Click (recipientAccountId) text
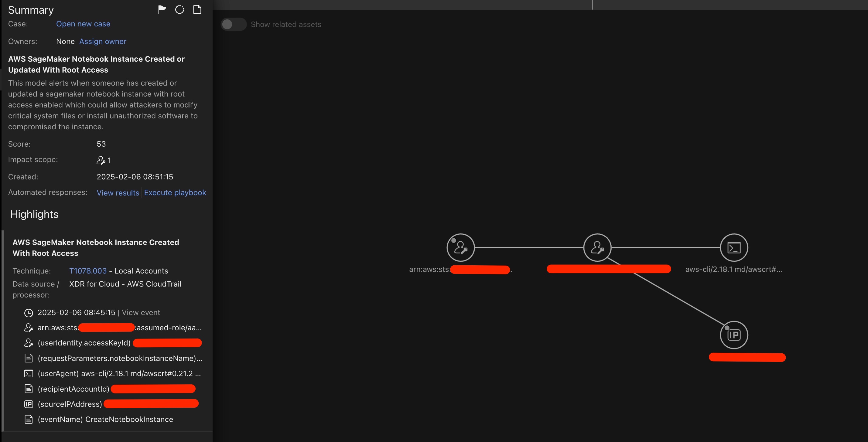This screenshot has height=442, width=868. (73, 389)
